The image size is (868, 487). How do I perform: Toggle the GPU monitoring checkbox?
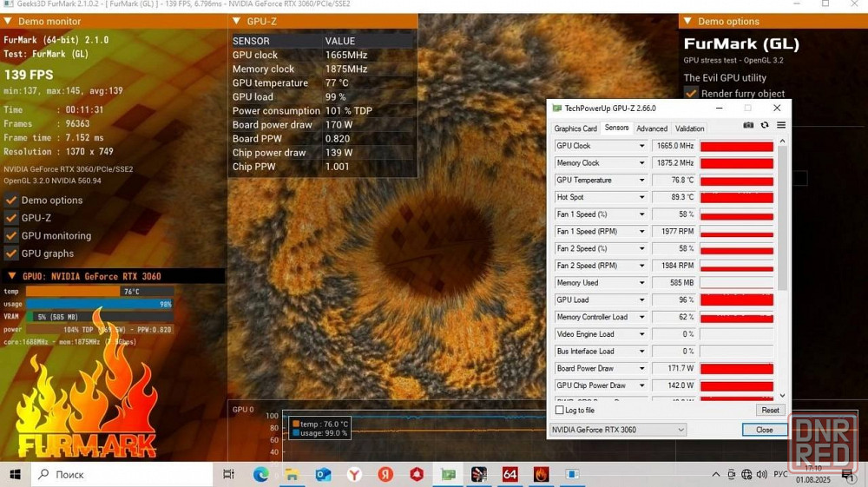[11, 235]
